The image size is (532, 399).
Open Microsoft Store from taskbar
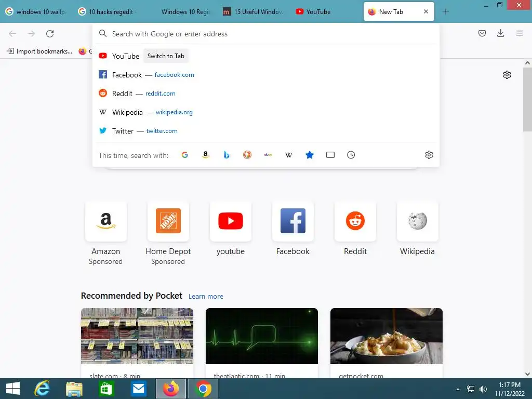pos(106,389)
